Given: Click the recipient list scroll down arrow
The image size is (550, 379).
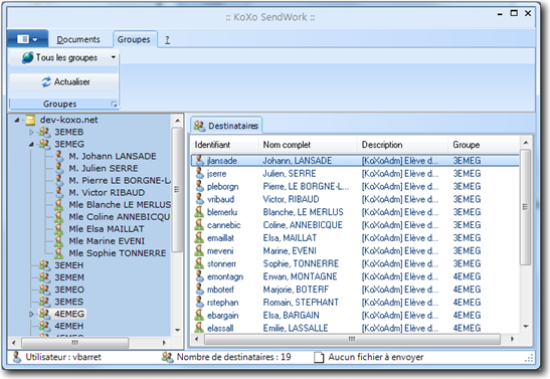Looking at the screenshot, I should [x=525, y=326].
